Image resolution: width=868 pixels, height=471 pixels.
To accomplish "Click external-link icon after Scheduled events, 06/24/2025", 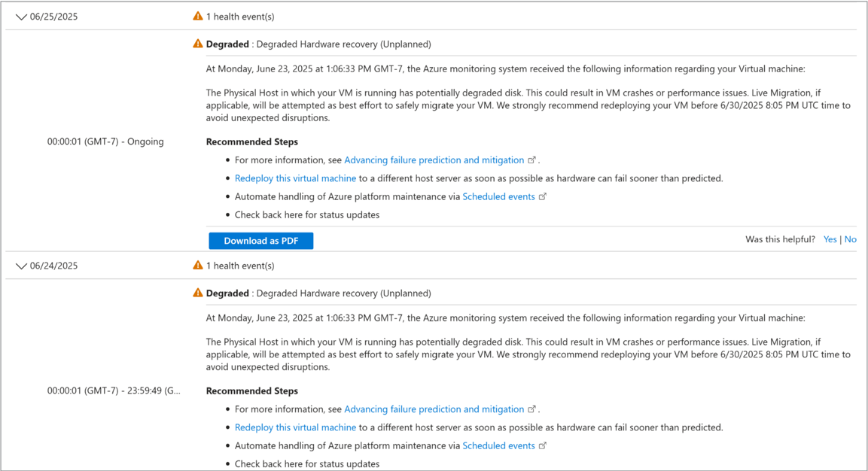I will pos(543,445).
